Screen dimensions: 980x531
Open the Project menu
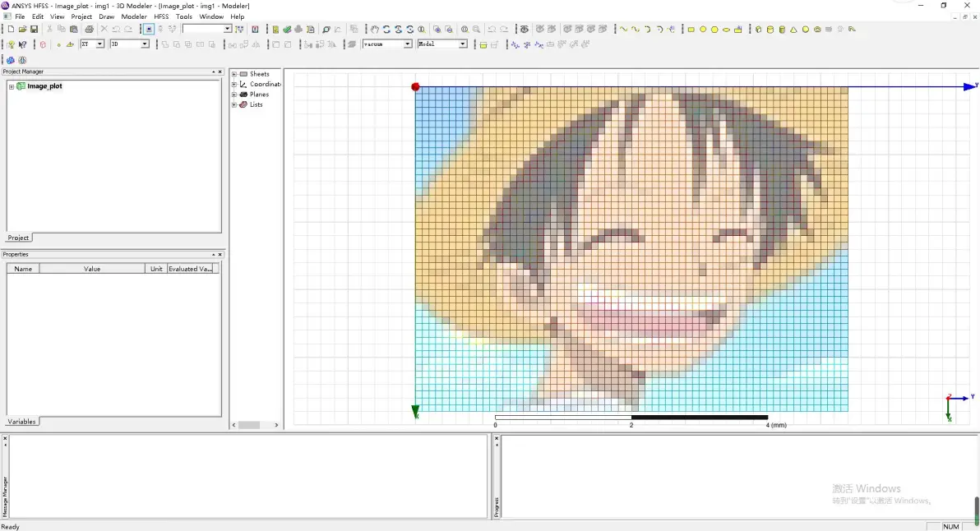[81, 17]
